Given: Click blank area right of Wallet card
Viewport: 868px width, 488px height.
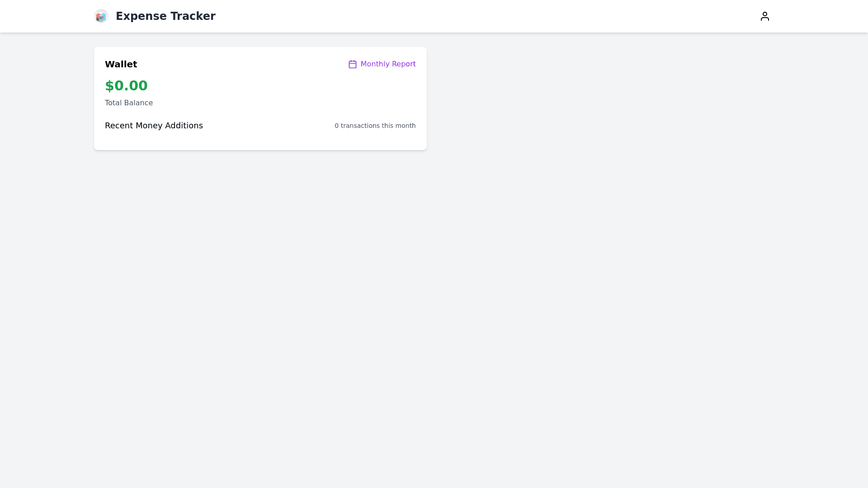Looking at the screenshot, I should (x=633, y=99).
